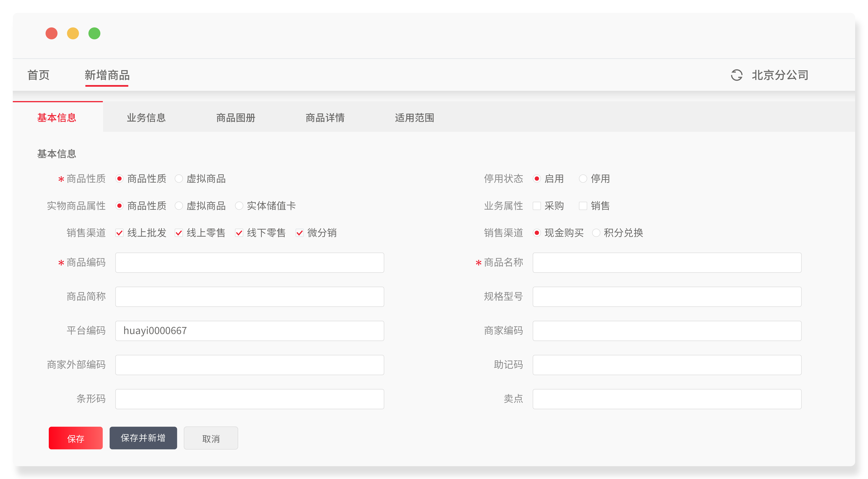Check the 销售 business attribute checkbox
Screen dimensions: 868x479
coord(583,206)
